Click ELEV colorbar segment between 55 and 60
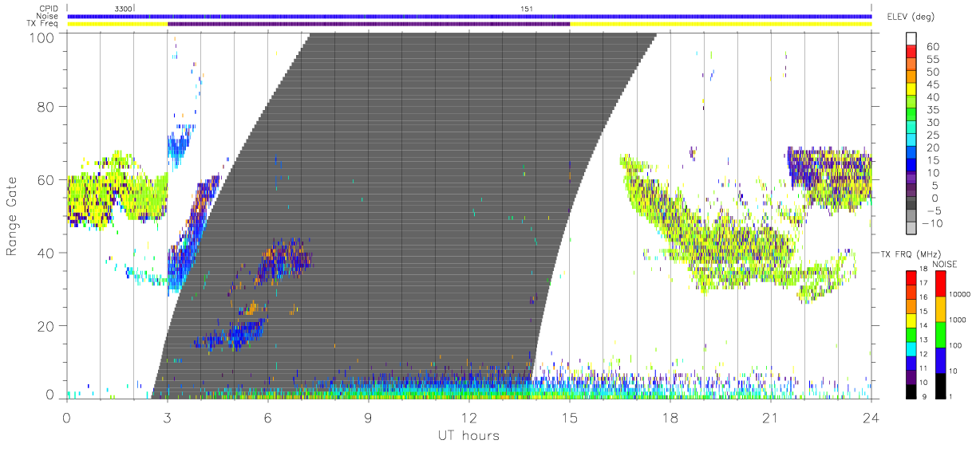 tap(913, 52)
